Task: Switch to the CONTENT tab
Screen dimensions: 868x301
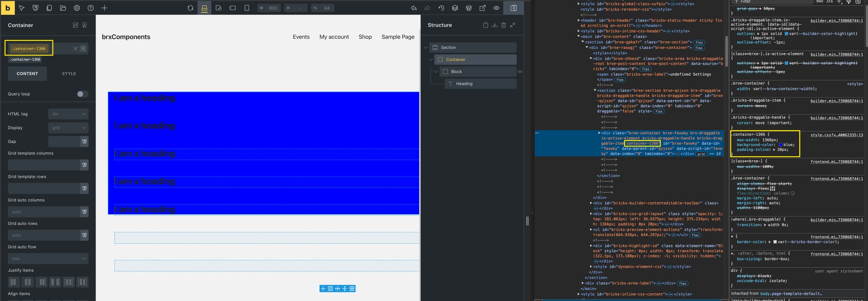Action: pos(27,74)
